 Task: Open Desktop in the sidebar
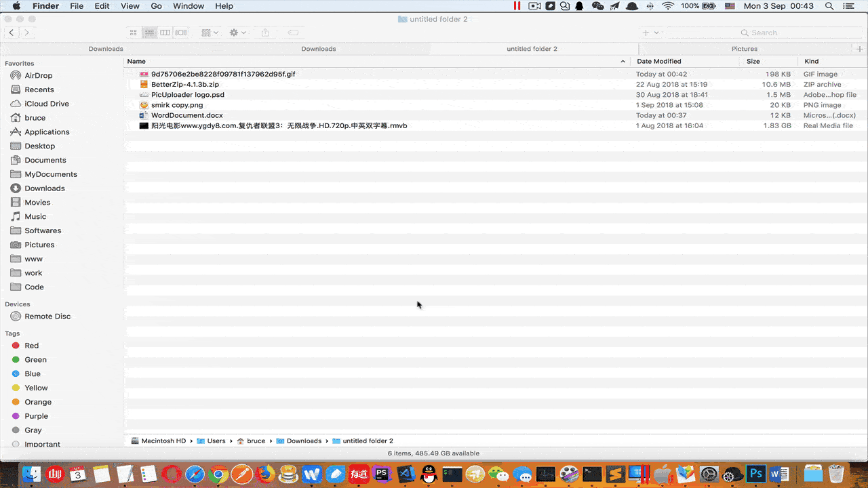[39, 146]
